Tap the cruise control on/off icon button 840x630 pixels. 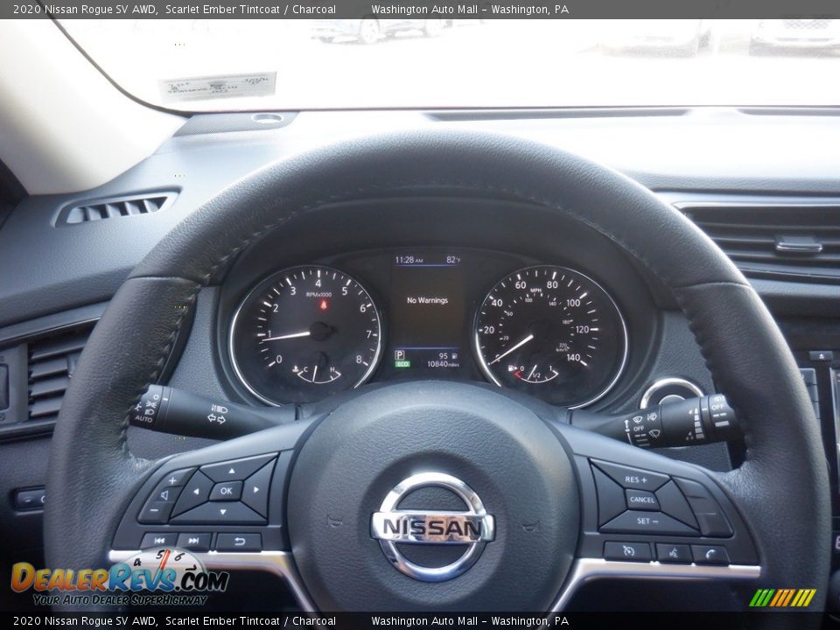628,551
